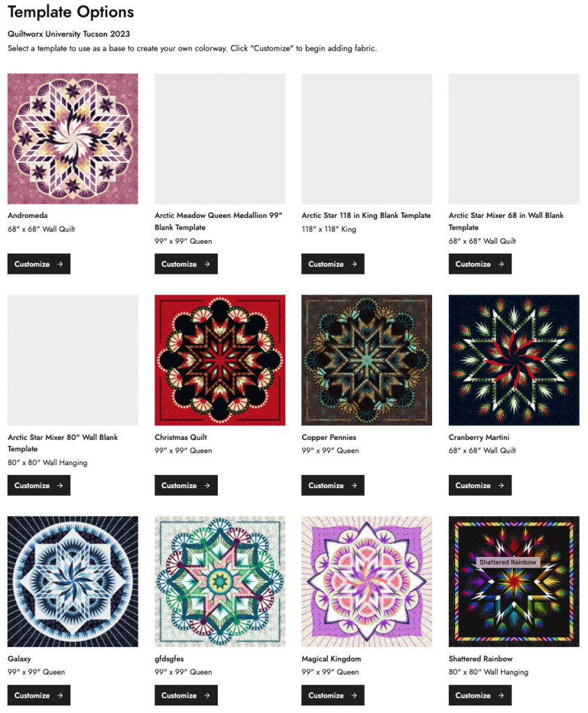This screenshot has width=588, height=713.
Task: Click Customize under Arctic Star Mixer 80" Wall
Action: point(39,485)
